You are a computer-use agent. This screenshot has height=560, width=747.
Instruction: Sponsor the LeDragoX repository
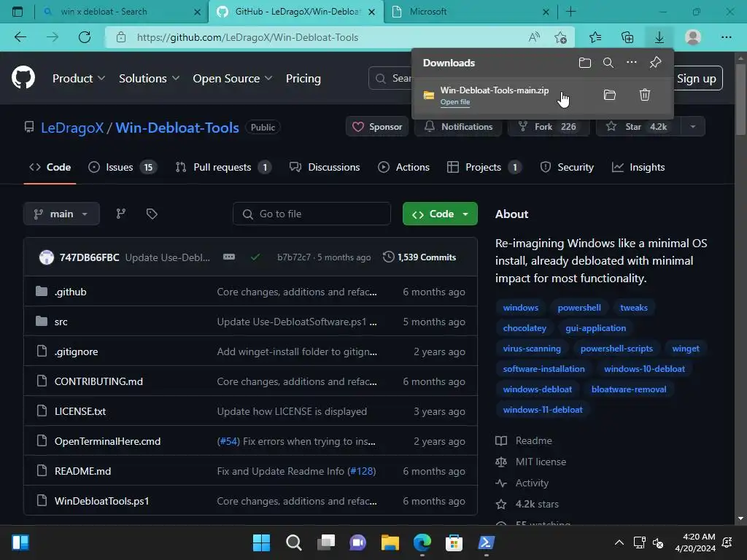(x=377, y=127)
